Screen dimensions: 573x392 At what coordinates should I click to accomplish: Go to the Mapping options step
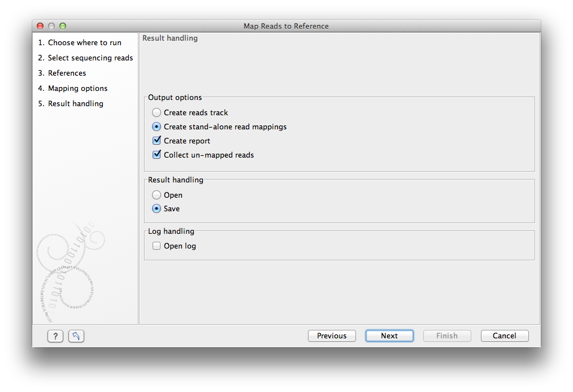point(73,88)
